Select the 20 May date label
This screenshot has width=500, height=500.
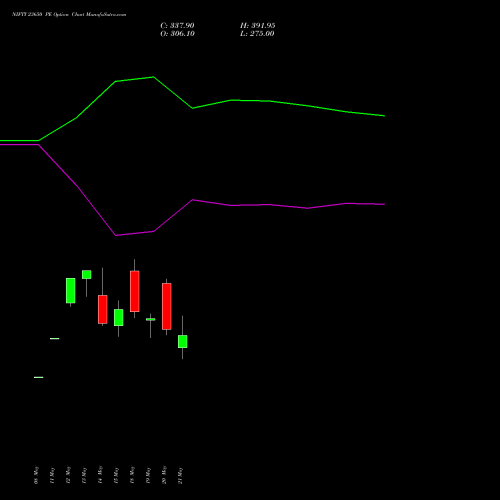click(164, 475)
